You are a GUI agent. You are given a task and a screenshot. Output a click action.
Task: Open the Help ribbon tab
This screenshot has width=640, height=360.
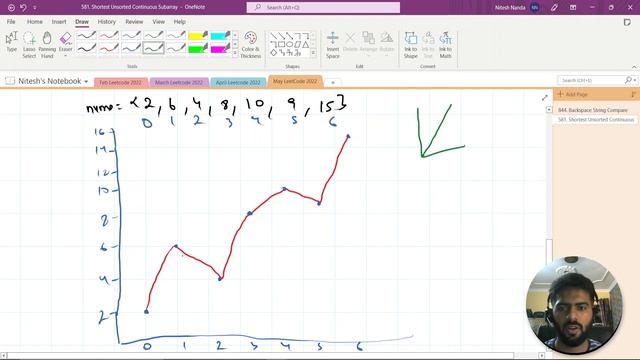point(180,22)
